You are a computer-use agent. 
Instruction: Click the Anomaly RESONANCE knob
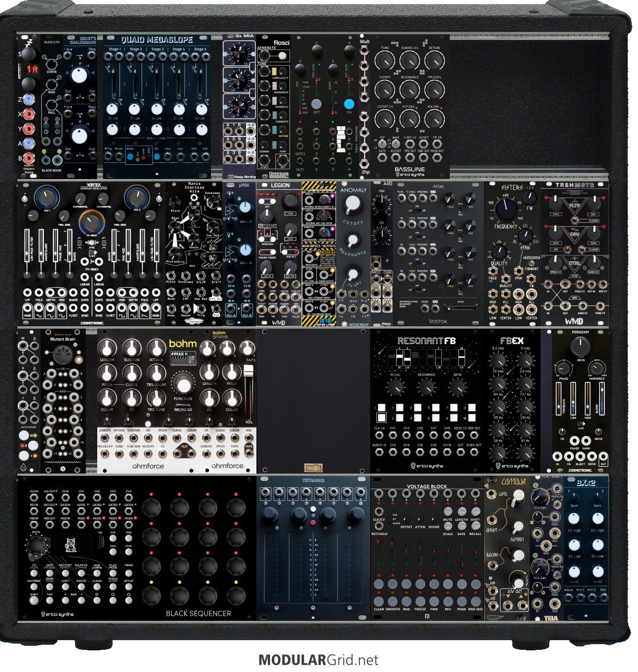[353, 240]
